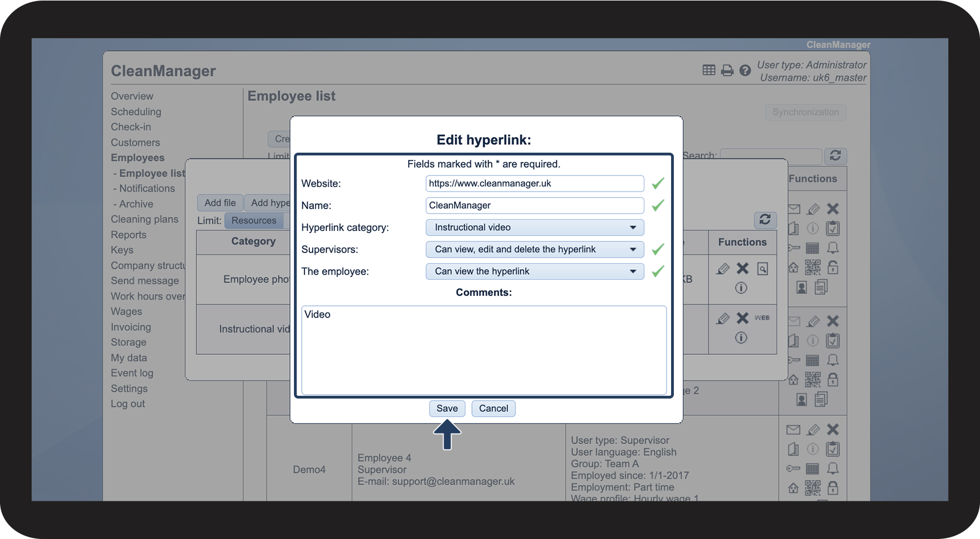Click the person photo icon in the top employee row
The image size is (980, 539).
pyautogui.click(x=801, y=288)
